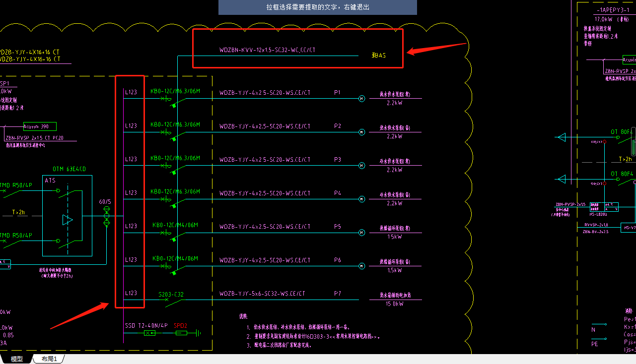Select the L123 label on the P7 row

click(131, 293)
